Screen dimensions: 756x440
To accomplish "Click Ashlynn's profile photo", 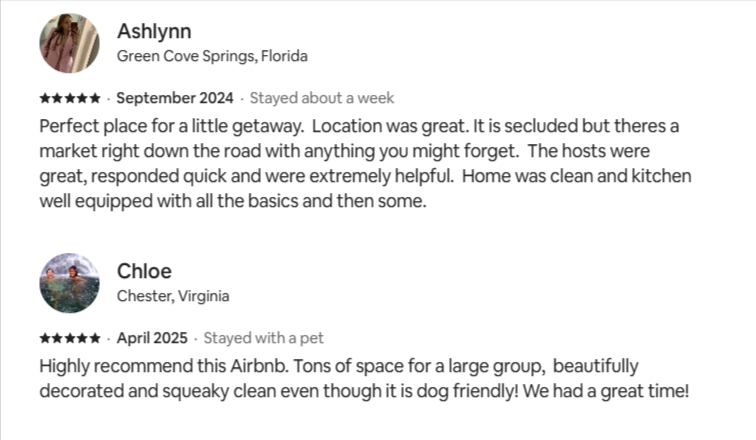I will click(x=69, y=43).
